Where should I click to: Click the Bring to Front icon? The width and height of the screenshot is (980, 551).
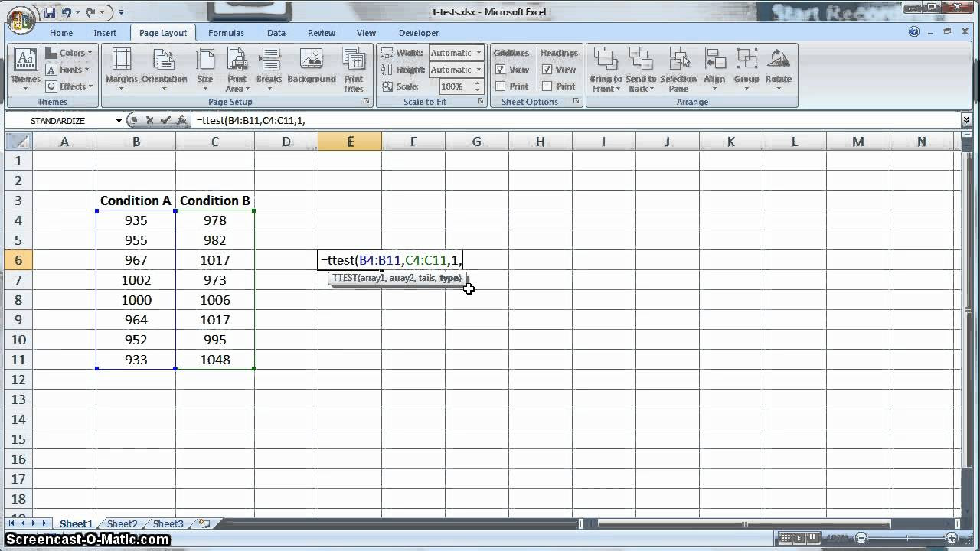[x=606, y=60]
